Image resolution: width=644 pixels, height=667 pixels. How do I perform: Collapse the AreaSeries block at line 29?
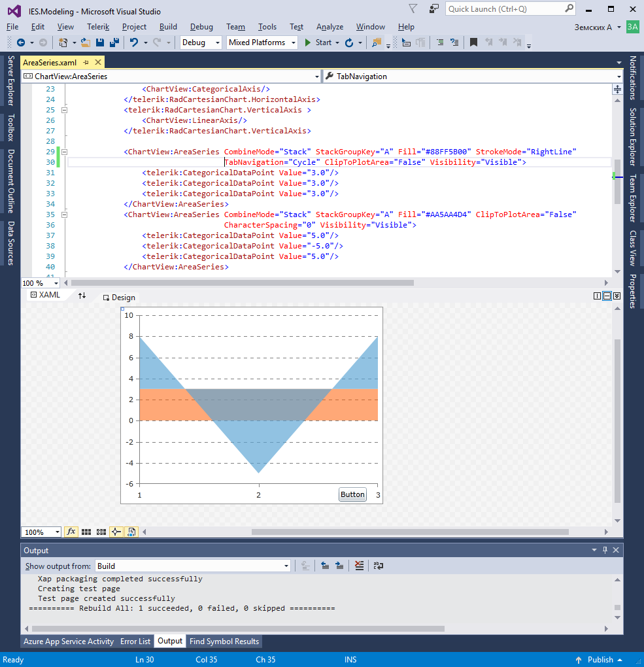coord(64,152)
